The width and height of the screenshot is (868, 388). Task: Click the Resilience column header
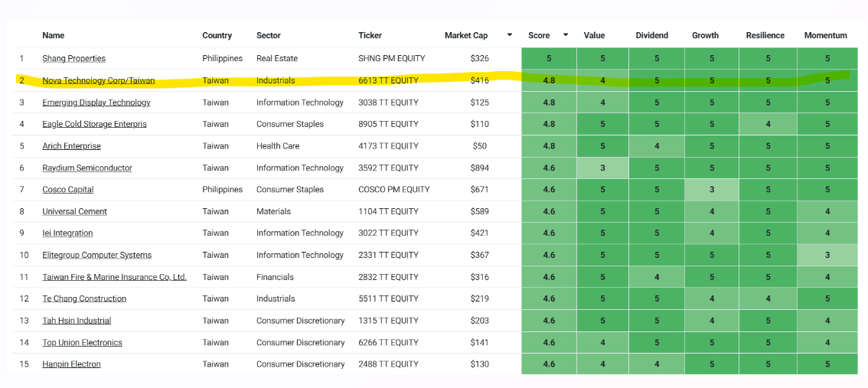(x=765, y=35)
